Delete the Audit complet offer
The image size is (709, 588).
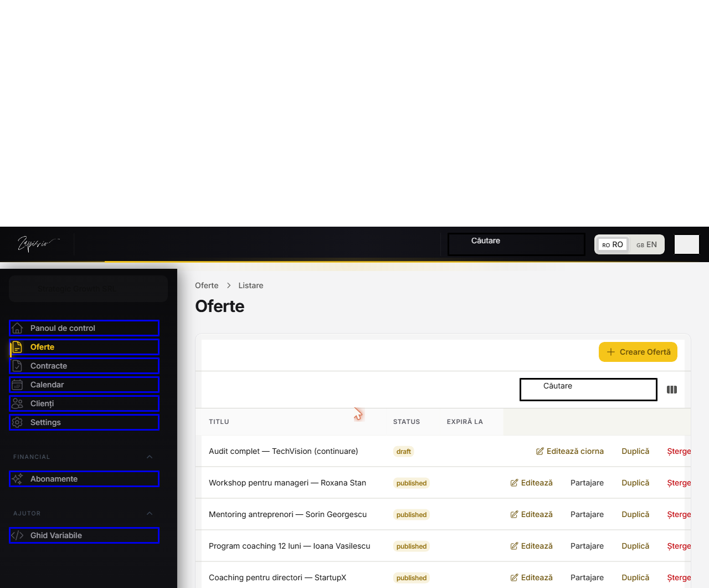coord(679,451)
